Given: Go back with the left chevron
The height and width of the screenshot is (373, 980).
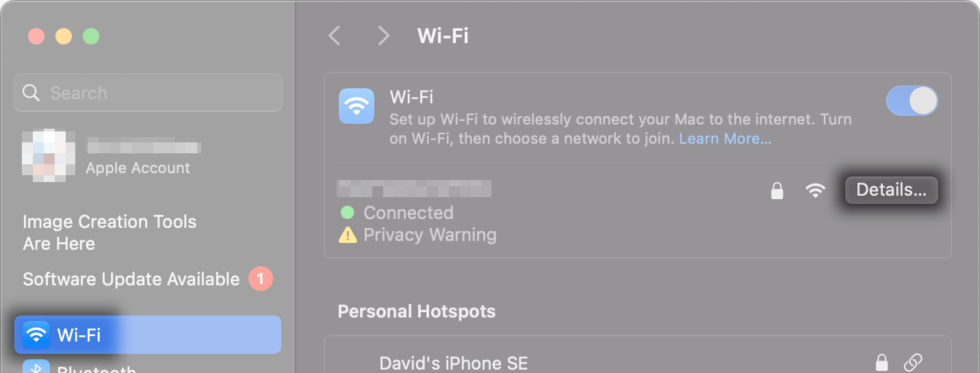Looking at the screenshot, I should tap(334, 36).
